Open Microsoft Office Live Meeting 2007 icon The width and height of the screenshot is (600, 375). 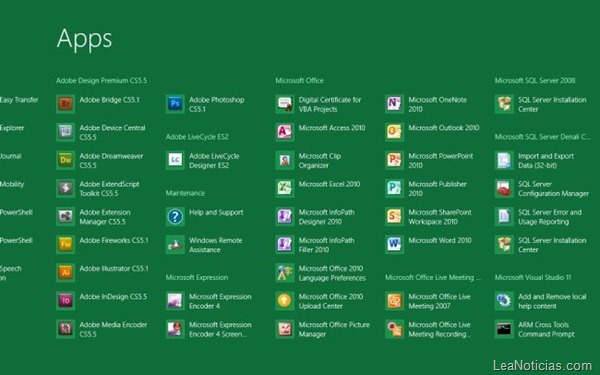click(395, 301)
